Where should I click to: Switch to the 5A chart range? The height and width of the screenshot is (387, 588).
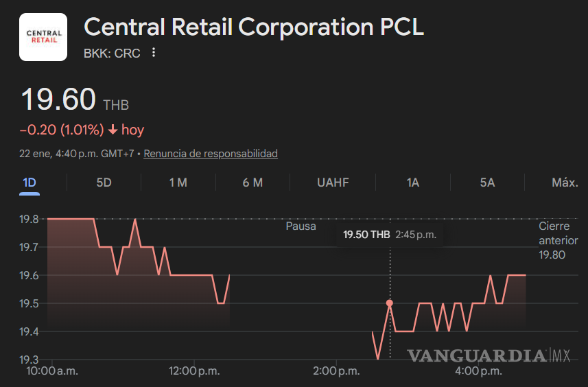(x=487, y=183)
